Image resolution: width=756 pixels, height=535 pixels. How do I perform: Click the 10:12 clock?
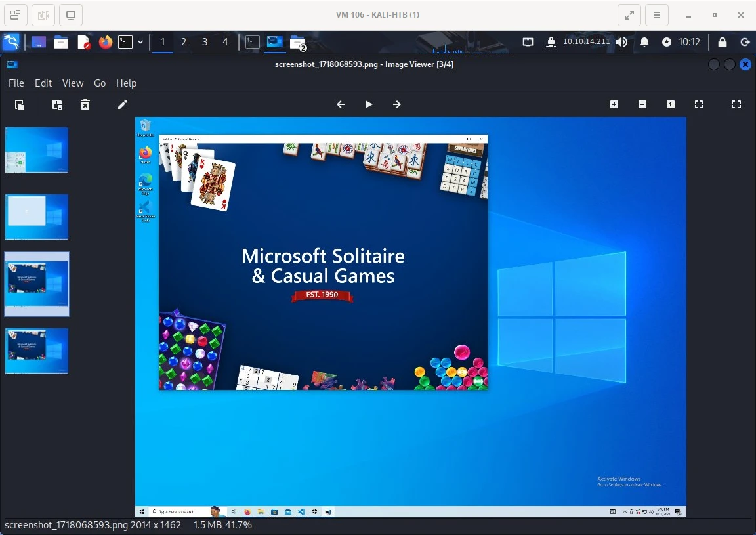pos(689,42)
